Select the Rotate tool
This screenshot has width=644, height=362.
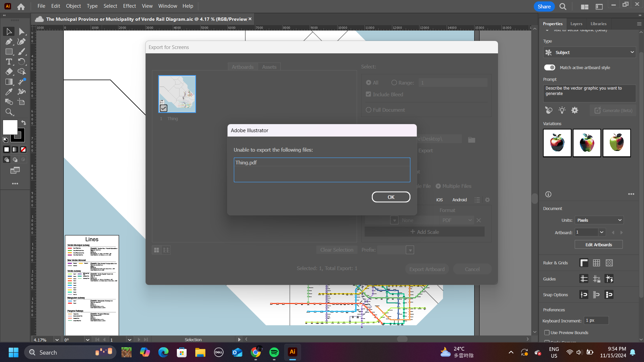[x=21, y=62]
